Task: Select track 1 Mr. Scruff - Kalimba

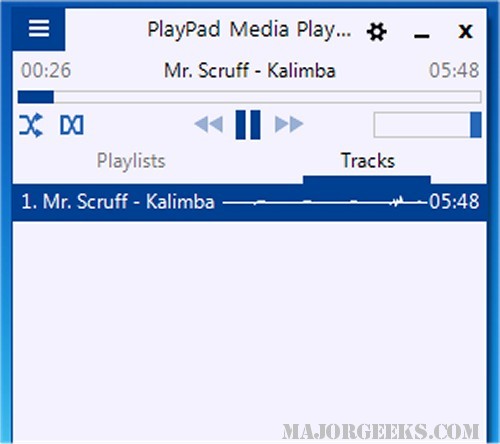Action: (x=249, y=202)
